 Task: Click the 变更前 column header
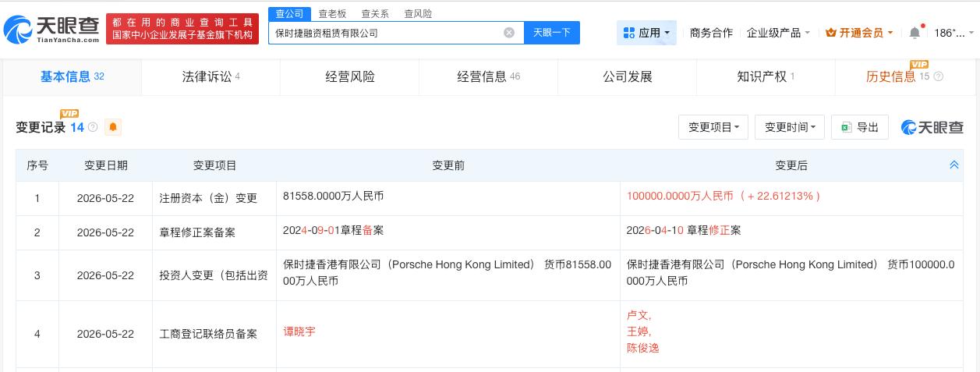(x=448, y=165)
